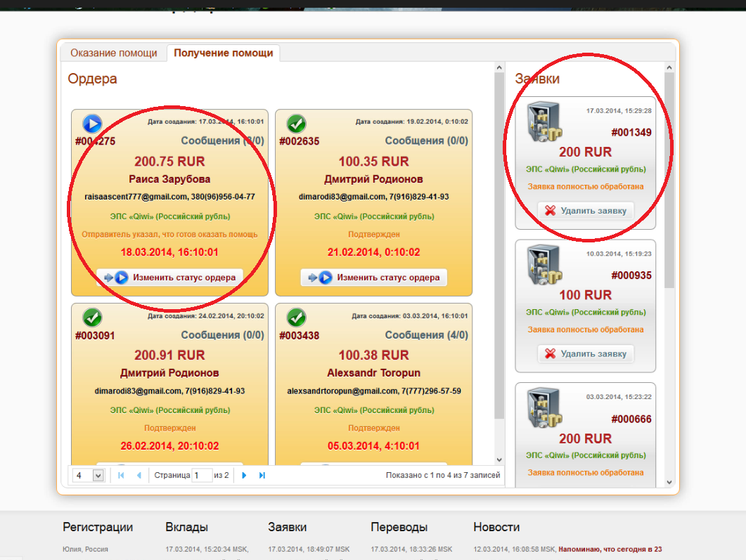Viewport: 746px width, 560px height.
Task: Delete request #000935 with Удалить заявку
Action: pyautogui.click(x=586, y=353)
